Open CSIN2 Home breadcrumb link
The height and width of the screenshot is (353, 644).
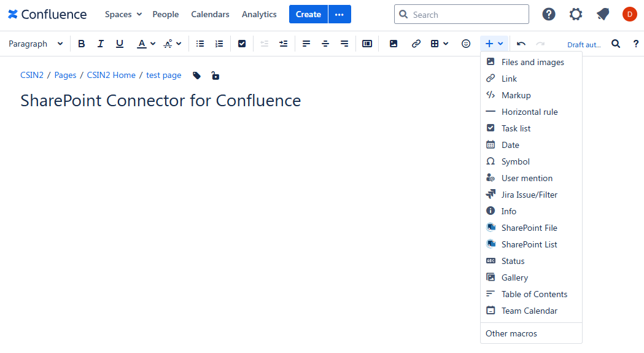coord(111,75)
